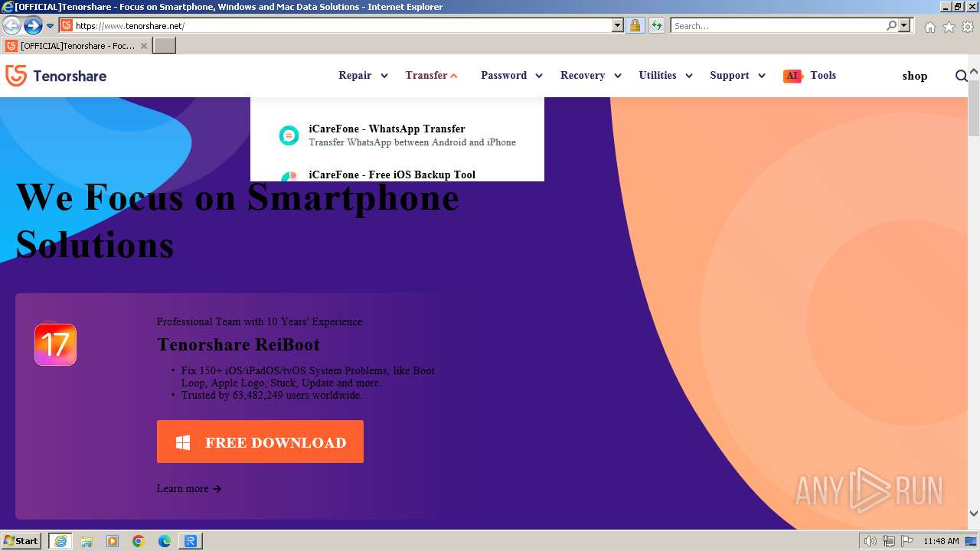Click 'Trusted by 63,482,249 users worldwide' text

[272, 396]
